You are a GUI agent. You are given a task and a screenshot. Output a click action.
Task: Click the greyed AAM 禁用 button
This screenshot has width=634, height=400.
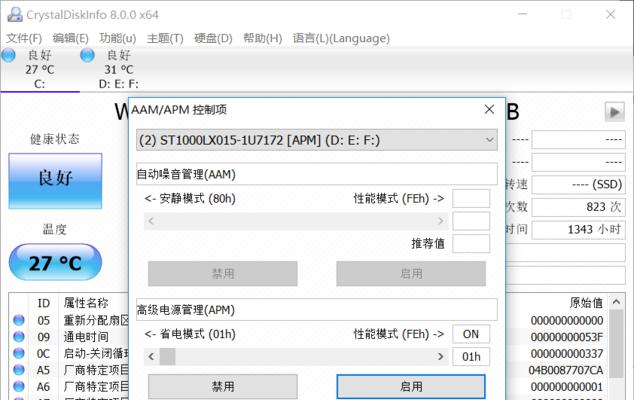point(223,274)
